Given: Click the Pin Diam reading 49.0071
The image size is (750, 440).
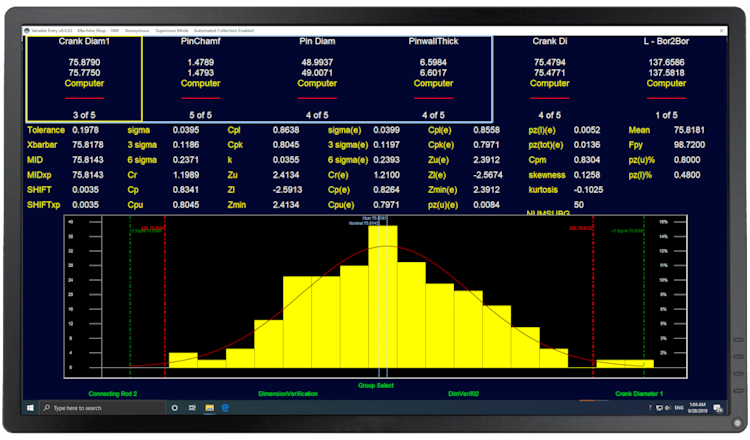Looking at the screenshot, I should pyautogui.click(x=317, y=73).
